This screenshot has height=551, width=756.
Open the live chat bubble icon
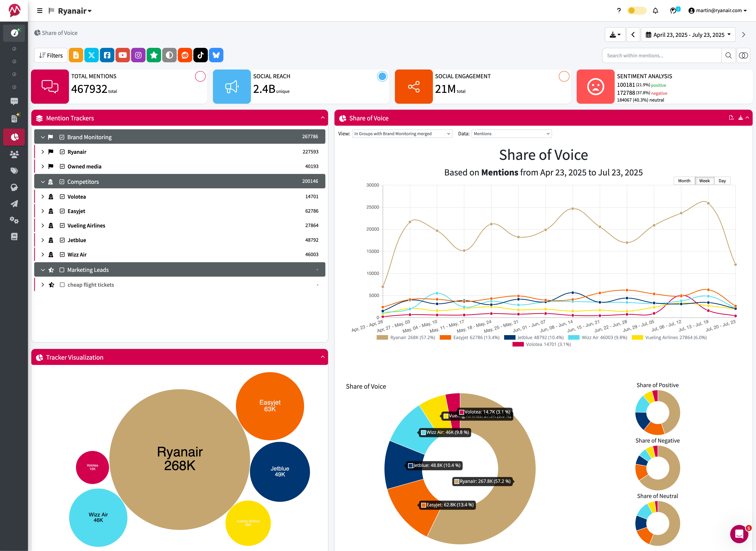click(x=739, y=534)
